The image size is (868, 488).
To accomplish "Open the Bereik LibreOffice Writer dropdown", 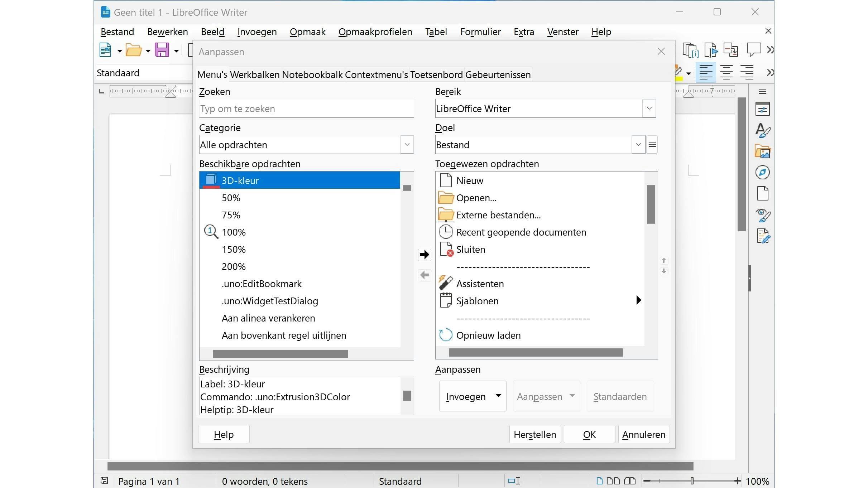I will (649, 108).
